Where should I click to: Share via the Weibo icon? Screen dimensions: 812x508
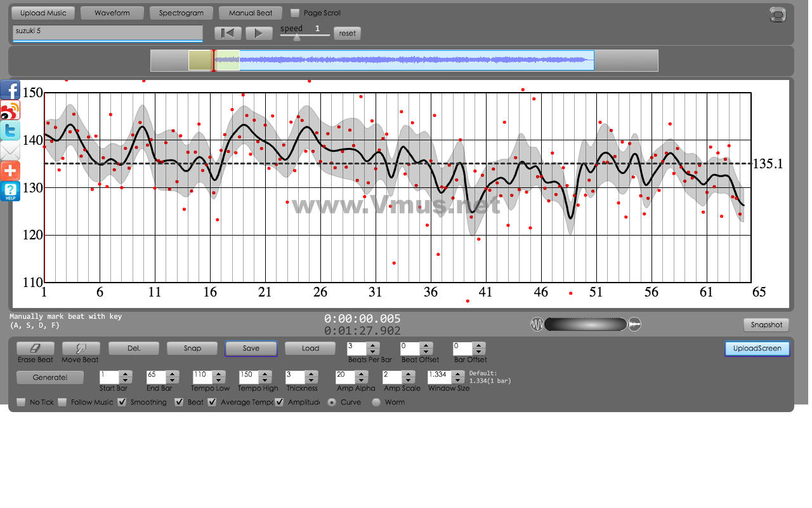10,110
